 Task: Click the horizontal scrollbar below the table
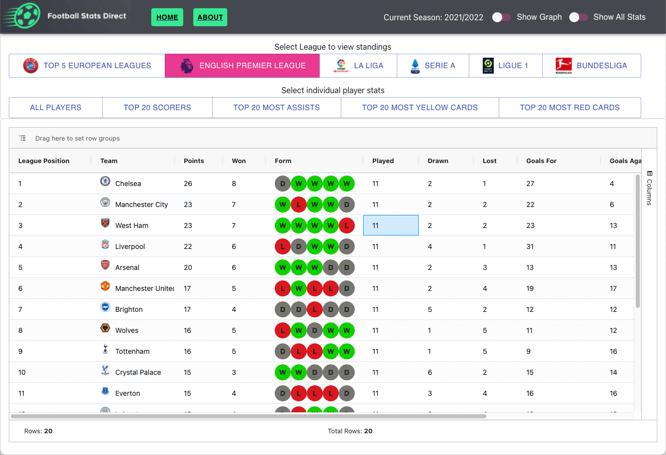coord(248,416)
